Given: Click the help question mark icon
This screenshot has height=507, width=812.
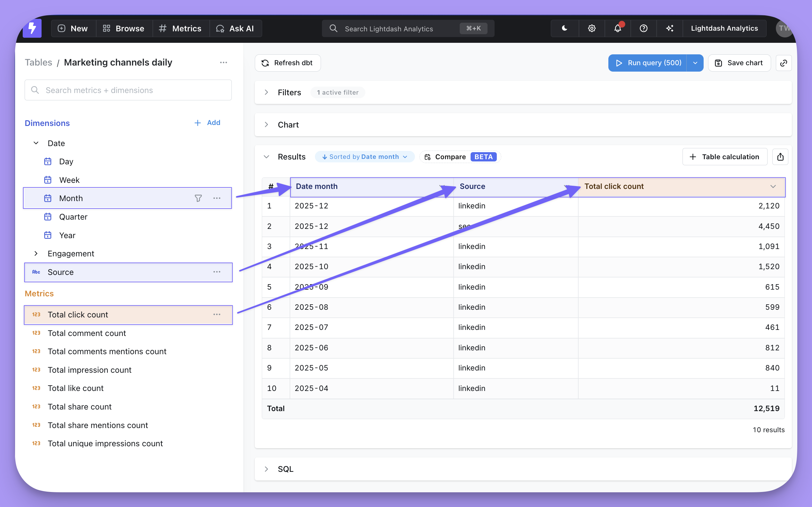Looking at the screenshot, I should pos(643,28).
